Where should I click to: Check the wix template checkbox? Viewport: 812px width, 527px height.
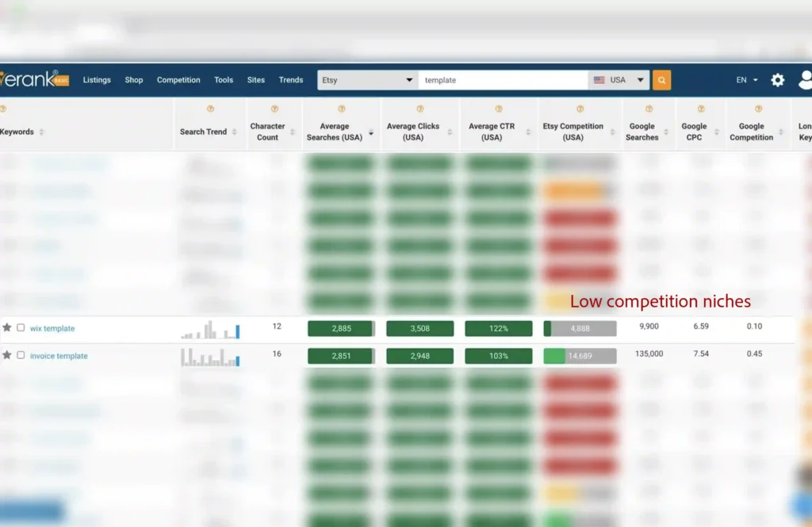click(21, 328)
